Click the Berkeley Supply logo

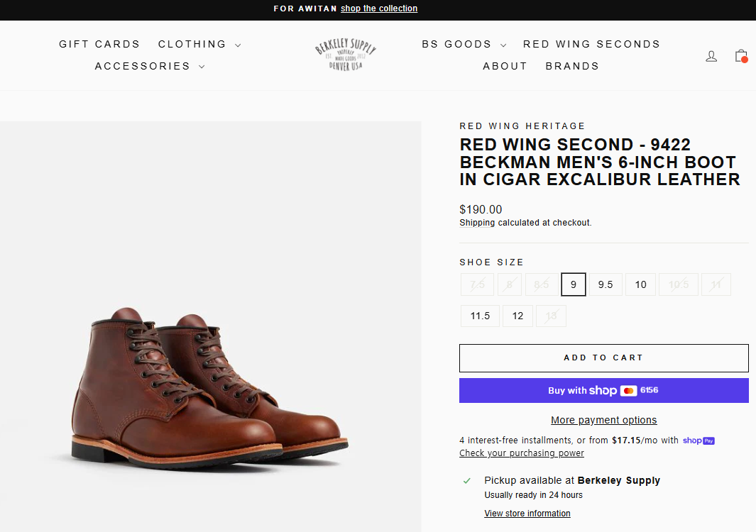click(x=346, y=55)
